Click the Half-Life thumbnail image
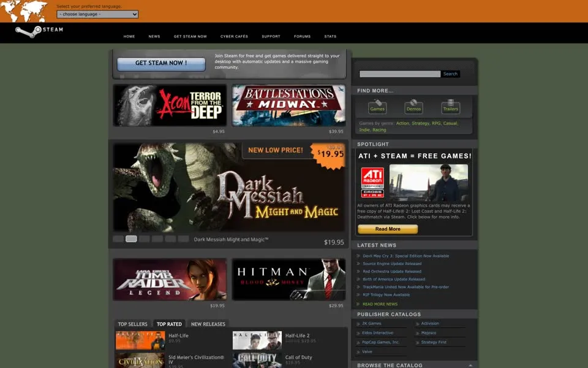Screen dimensions: 588x368 click(x=140, y=340)
